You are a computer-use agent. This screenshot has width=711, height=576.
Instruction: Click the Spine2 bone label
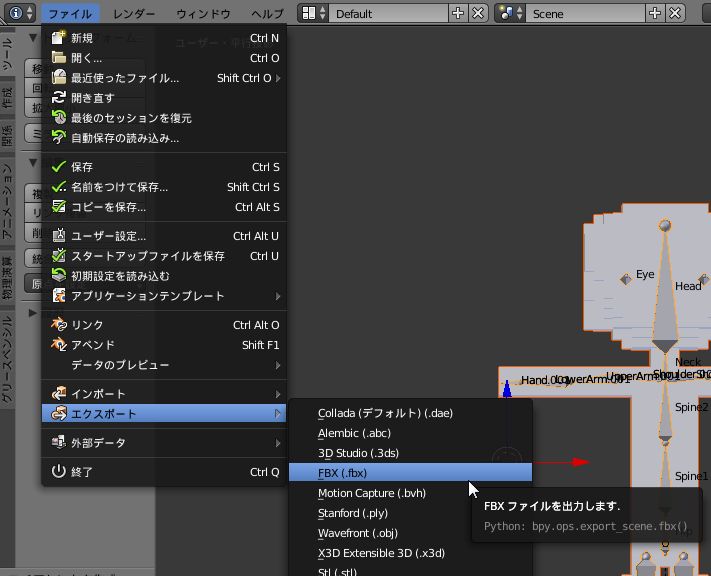click(691, 407)
